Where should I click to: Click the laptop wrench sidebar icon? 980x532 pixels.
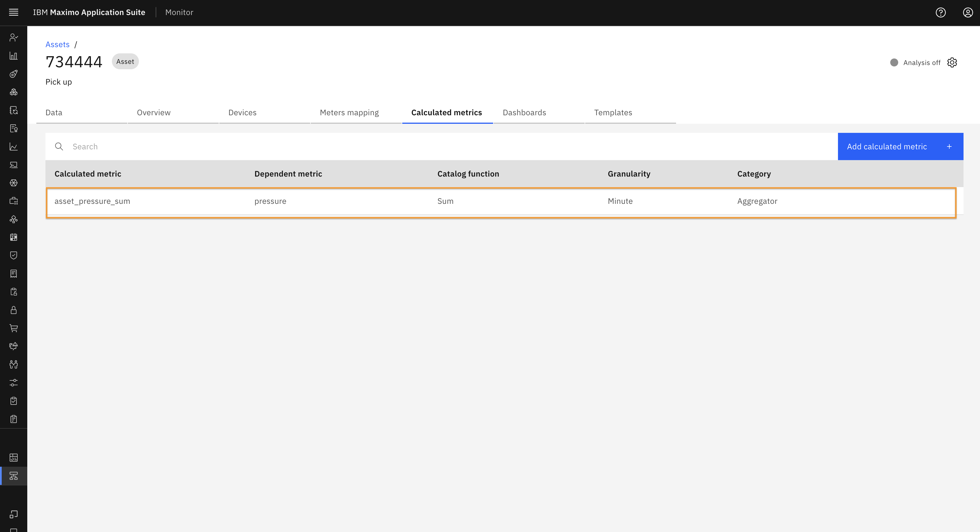click(14, 165)
